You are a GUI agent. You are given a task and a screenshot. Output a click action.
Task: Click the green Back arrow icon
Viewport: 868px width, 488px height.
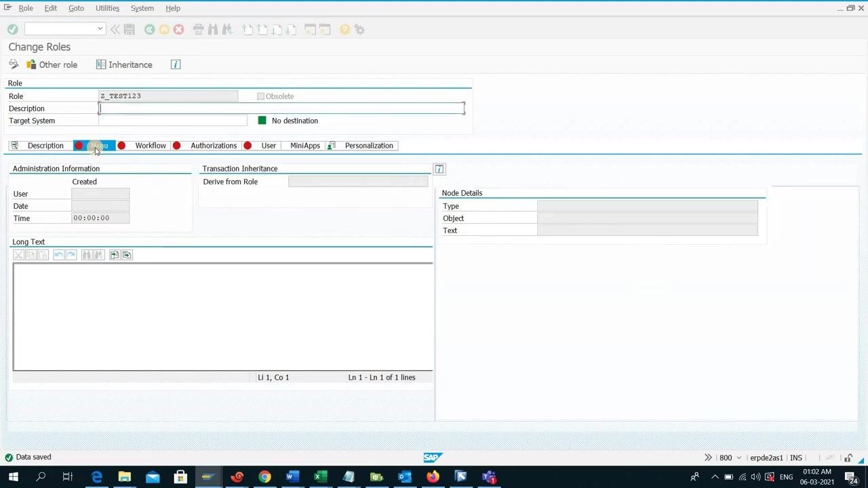(149, 29)
